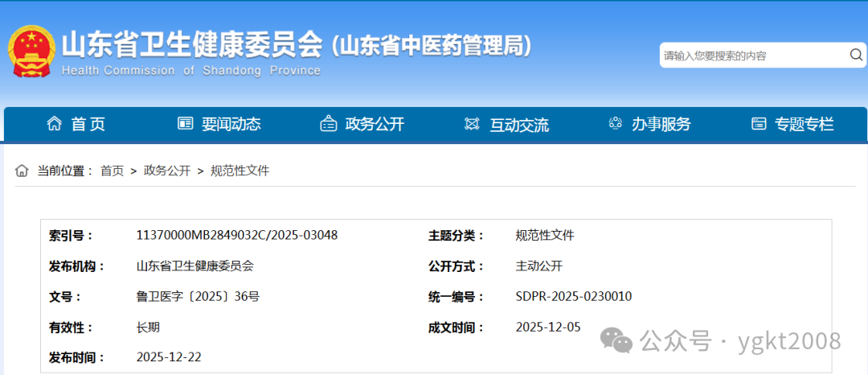
Task: Click the national emblem logo
Action: pyautogui.click(x=31, y=52)
